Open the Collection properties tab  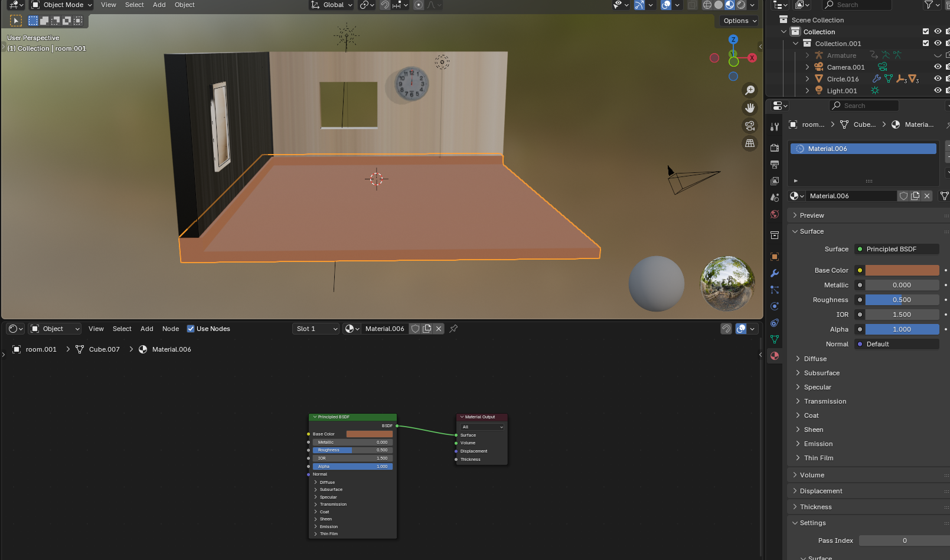coord(775,235)
